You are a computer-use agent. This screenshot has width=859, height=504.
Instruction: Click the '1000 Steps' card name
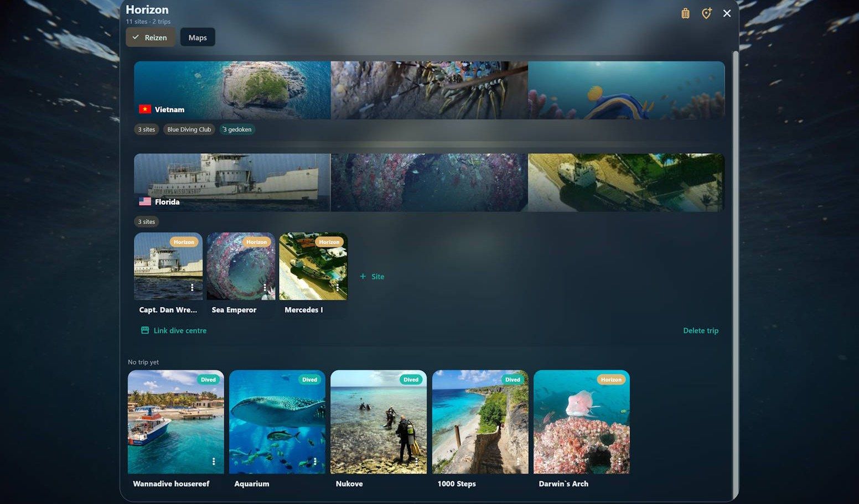(x=457, y=484)
